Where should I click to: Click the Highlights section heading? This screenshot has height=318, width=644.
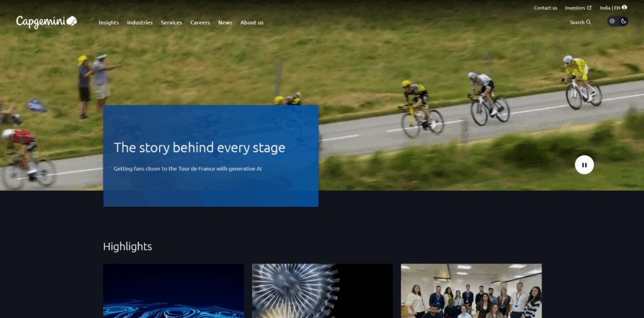pos(127,246)
